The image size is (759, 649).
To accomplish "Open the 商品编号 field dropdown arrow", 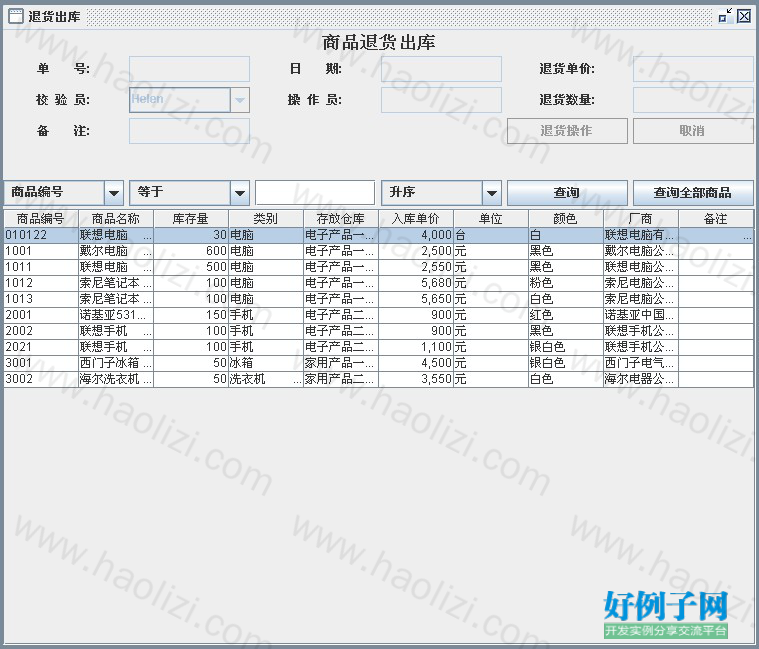I will [114, 193].
